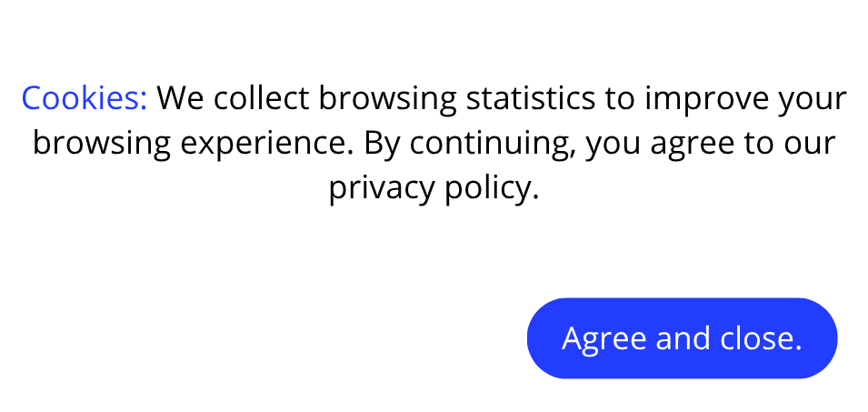
Task: Click the Agree and close button
Action: coord(682,338)
